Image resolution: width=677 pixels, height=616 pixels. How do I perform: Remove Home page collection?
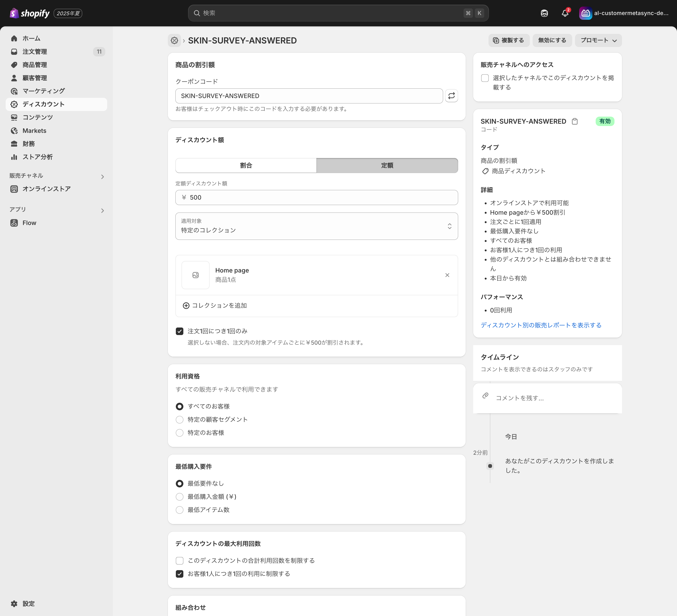tap(447, 275)
